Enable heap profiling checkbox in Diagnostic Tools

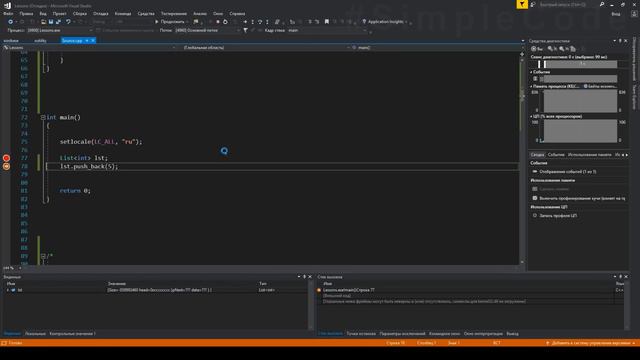point(535,198)
